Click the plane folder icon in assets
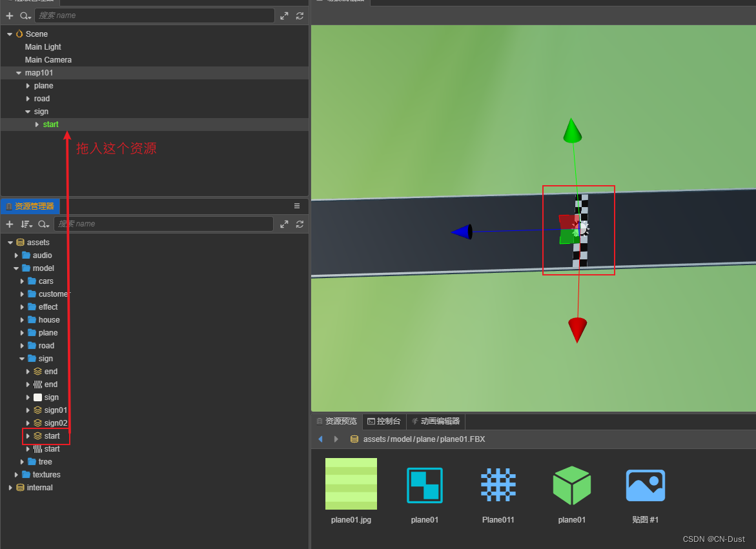The height and width of the screenshot is (549, 756). 32,333
